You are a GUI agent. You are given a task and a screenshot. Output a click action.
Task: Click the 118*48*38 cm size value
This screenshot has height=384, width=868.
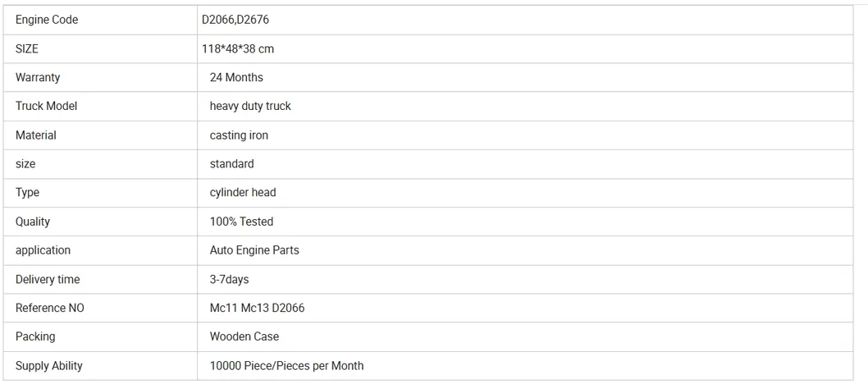238,49
